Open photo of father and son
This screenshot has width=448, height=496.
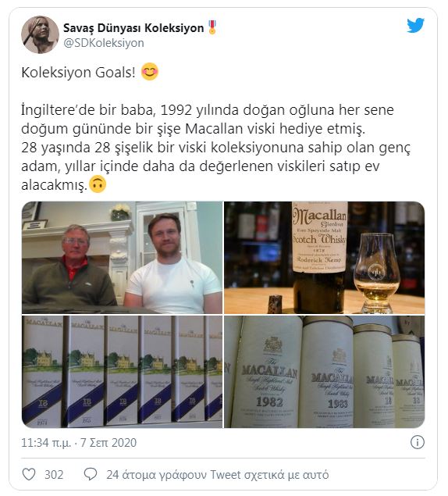click(x=122, y=258)
